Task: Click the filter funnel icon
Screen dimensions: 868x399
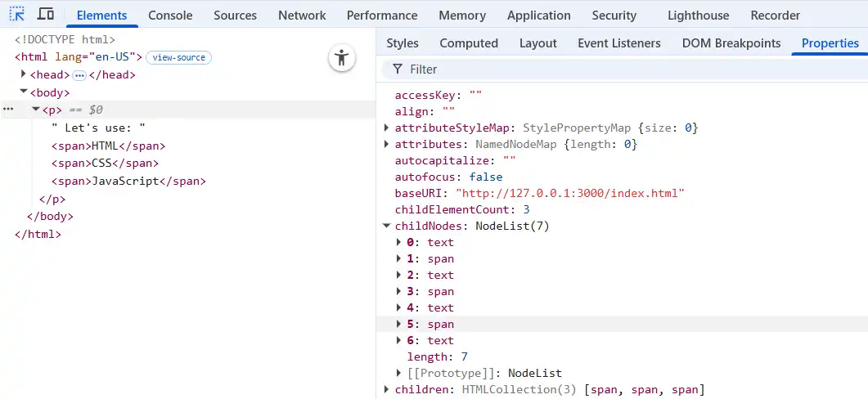Action: 398,69
